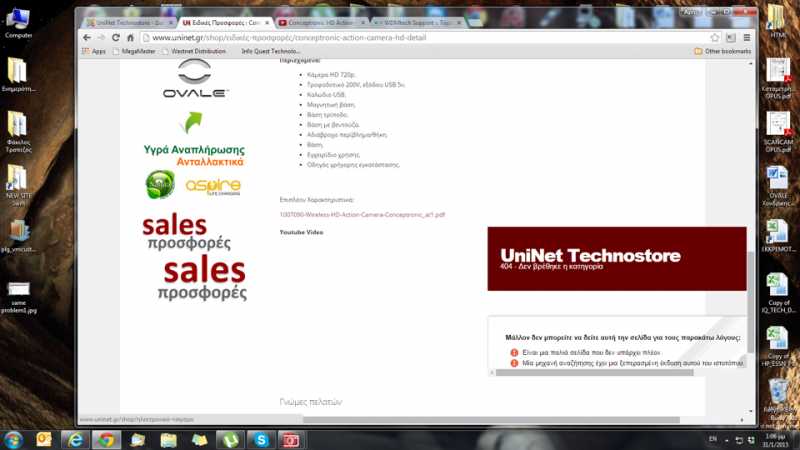Close the Ειδικές Προσφορές tab
800x450 pixels.
tap(267, 23)
